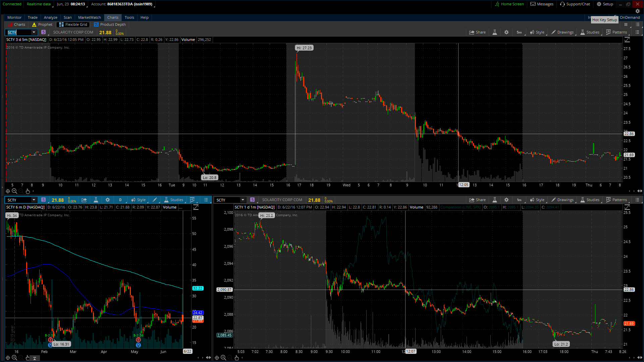The width and height of the screenshot is (644, 362).
Task: Open the Prophet sub-tab
Action: tap(42, 24)
